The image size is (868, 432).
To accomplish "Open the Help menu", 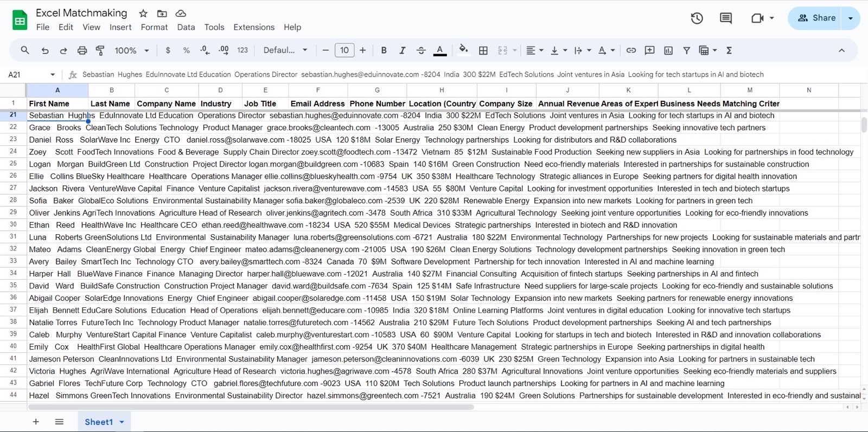I will [292, 27].
